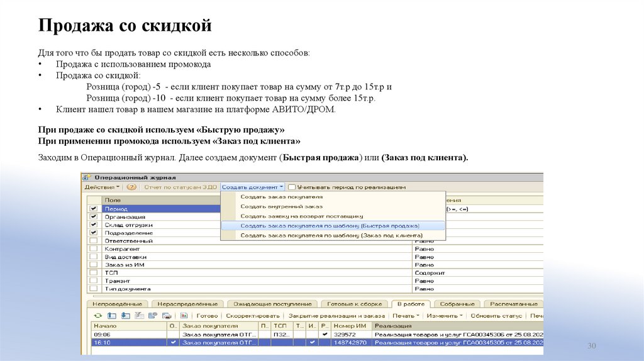Click the help question mark icon
Viewport: 644px width, 361px height.
[131, 187]
